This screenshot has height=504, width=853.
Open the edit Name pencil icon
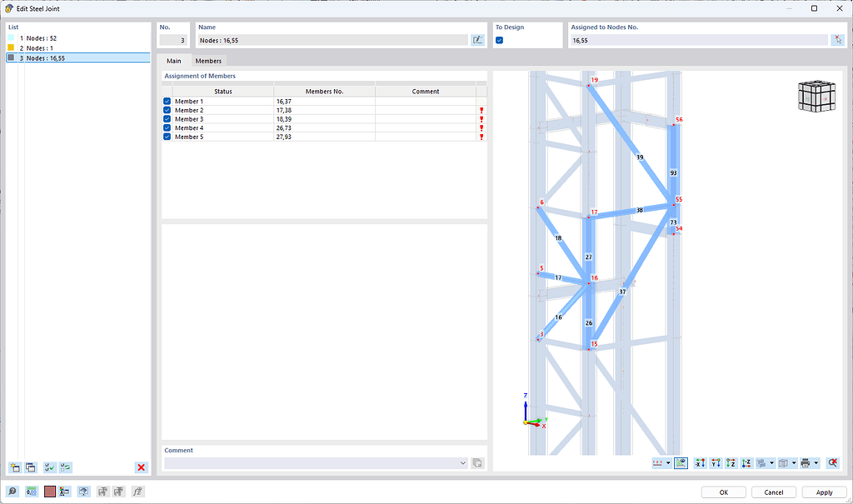point(477,39)
